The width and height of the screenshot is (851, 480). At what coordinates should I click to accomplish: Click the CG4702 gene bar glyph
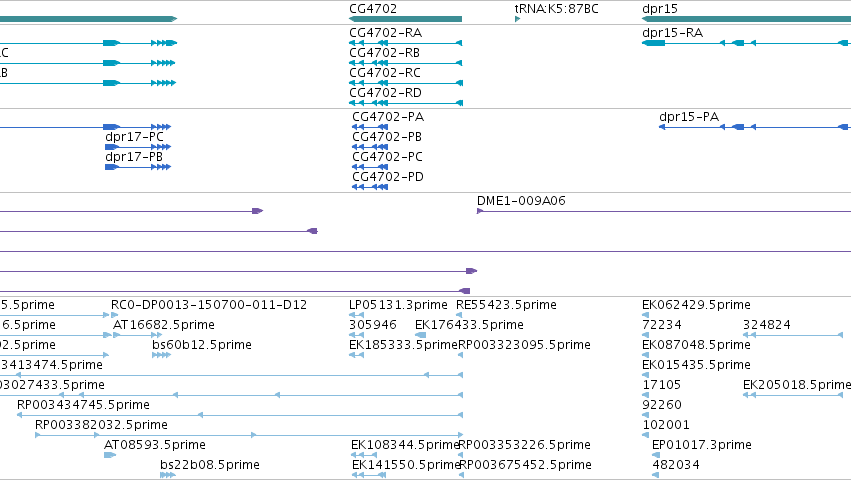click(405, 19)
